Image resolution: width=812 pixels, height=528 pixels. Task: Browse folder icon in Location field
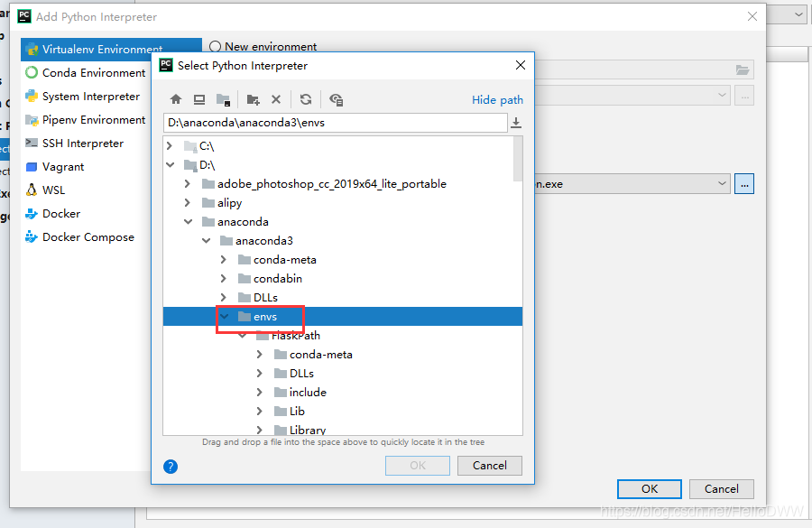point(743,70)
